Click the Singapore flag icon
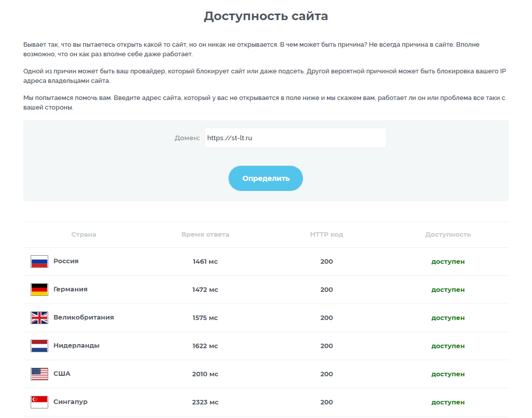Image resolution: width=532 pixels, height=418 pixels. click(x=39, y=402)
